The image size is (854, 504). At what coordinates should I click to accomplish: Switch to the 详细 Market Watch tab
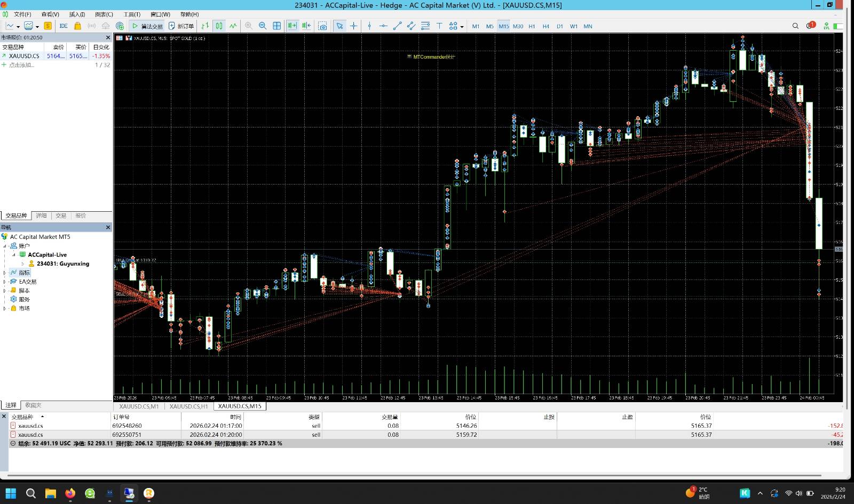click(x=41, y=215)
